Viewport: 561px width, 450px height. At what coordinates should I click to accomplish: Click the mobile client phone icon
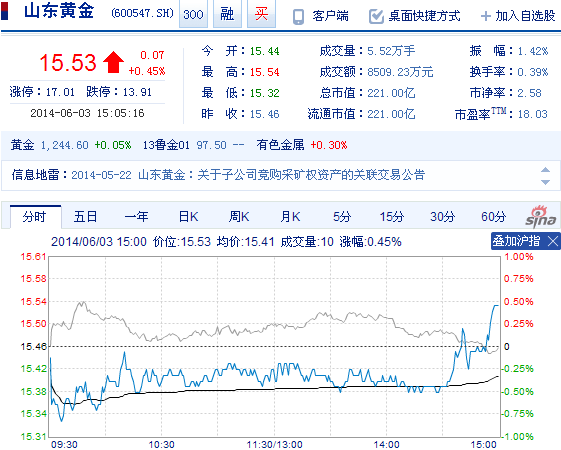pos(298,16)
